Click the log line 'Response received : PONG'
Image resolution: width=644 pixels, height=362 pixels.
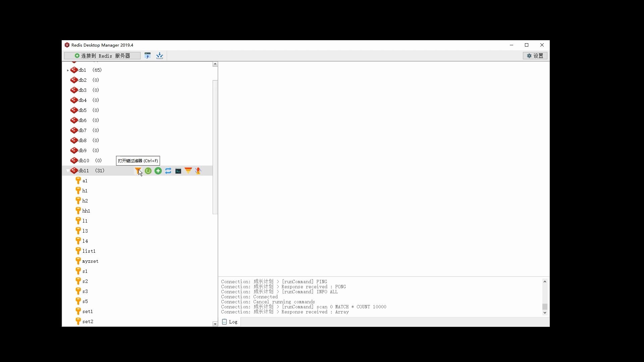click(x=283, y=287)
